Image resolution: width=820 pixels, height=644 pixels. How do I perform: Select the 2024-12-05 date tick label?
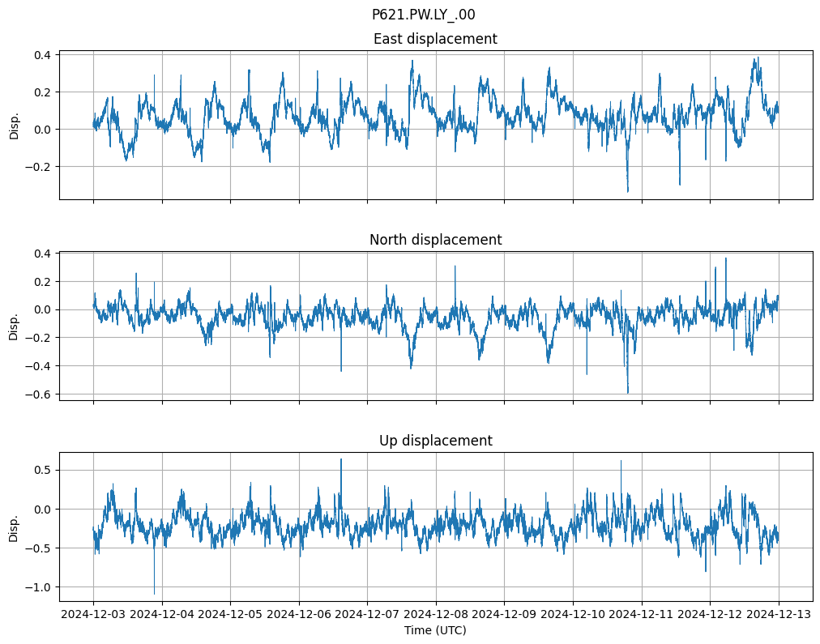pyautogui.click(x=231, y=615)
